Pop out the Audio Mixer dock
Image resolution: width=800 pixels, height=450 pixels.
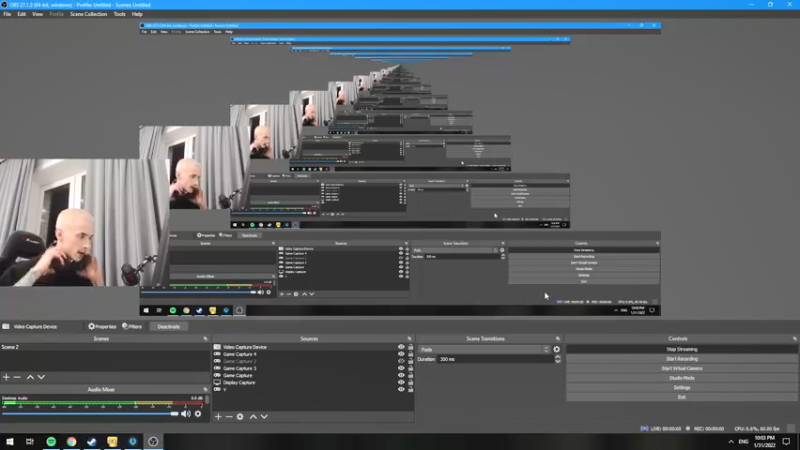click(206, 390)
